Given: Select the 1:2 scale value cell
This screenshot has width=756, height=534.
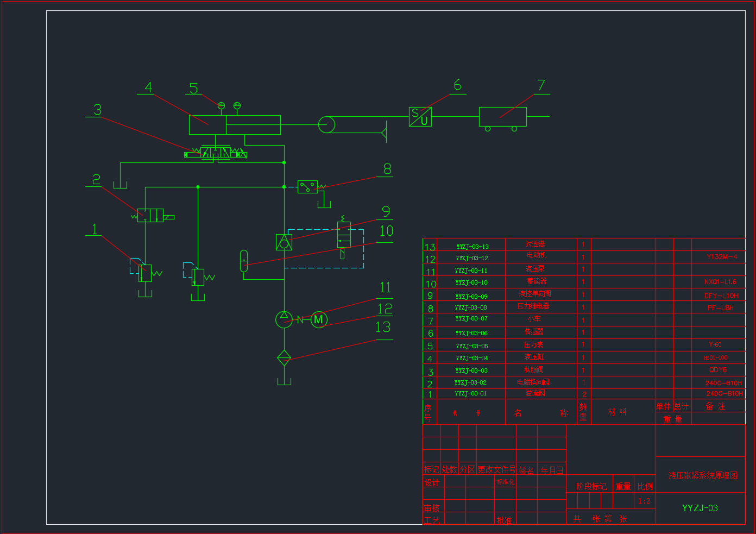Looking at the screenshot, I should 644,501.
